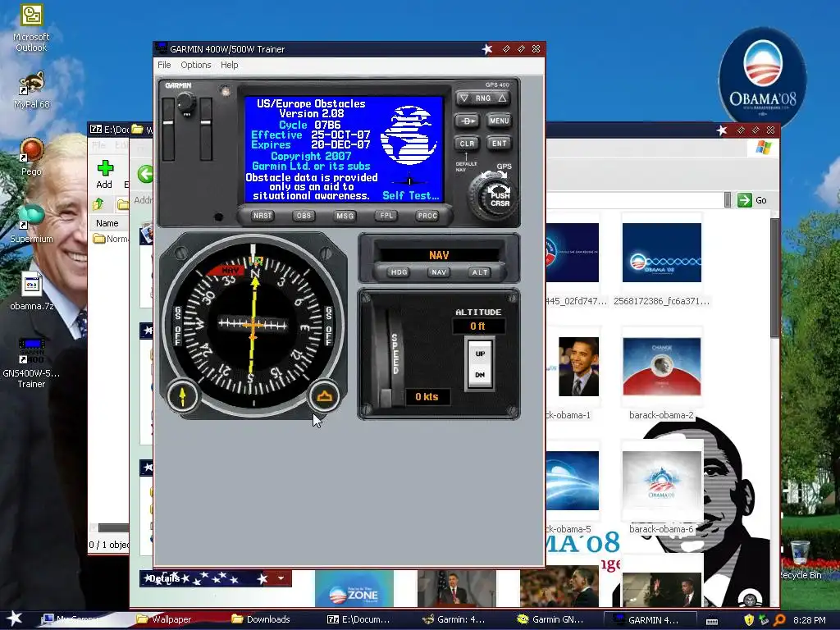Click the SPEED throttle lever handle

386,399
